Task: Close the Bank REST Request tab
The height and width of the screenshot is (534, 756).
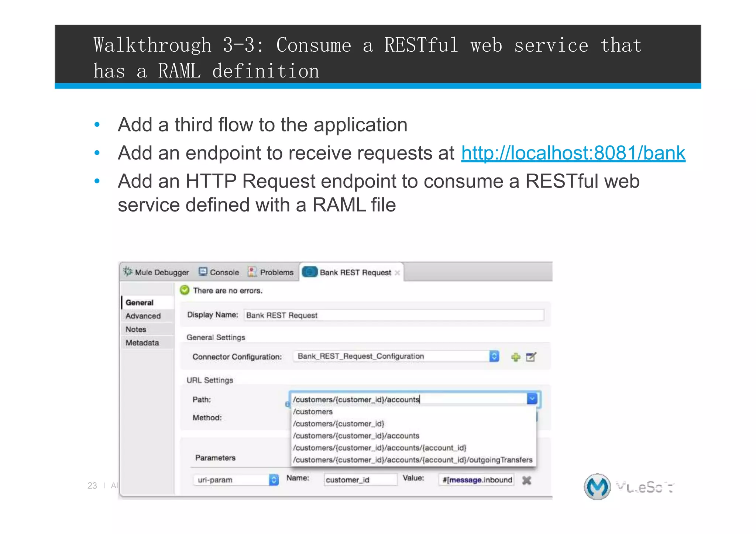Action: click(397, 273)
